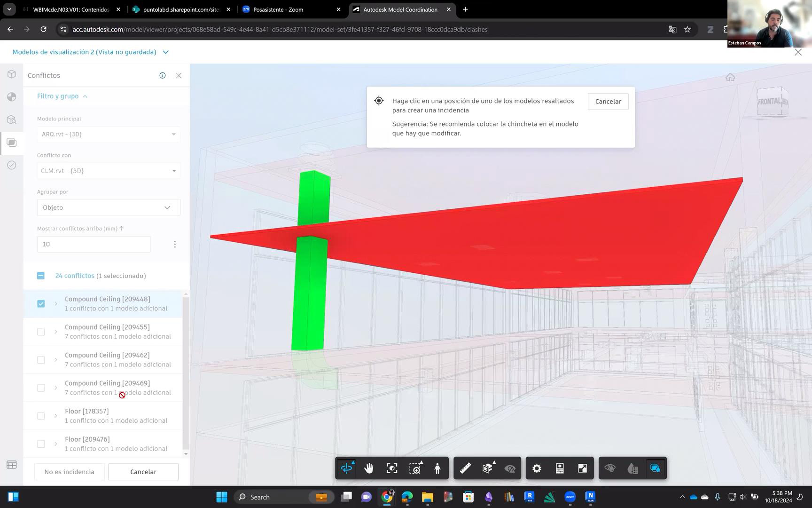Click the home view icon
The image size is (812, 508).
click(x=730, y=77)
